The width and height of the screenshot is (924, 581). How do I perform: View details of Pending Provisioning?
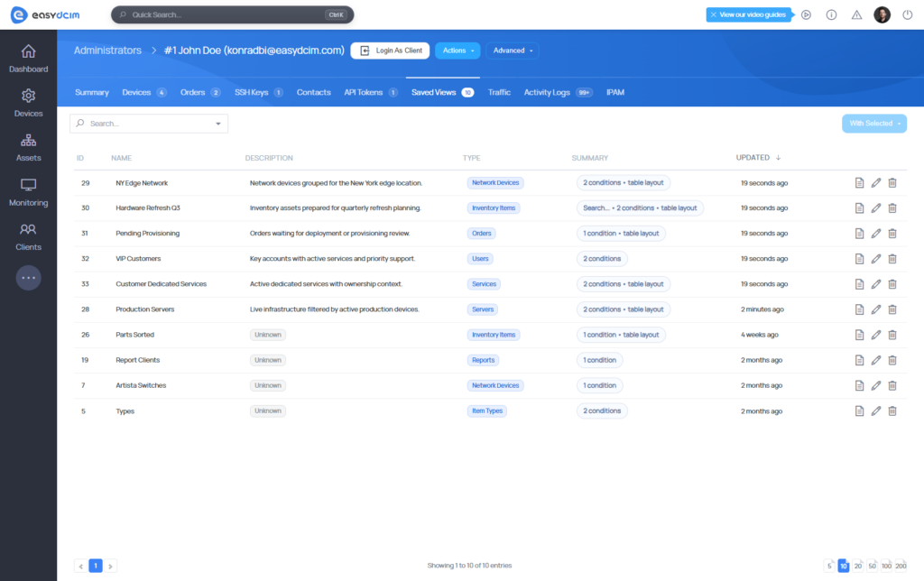click(x=859, y=234)
